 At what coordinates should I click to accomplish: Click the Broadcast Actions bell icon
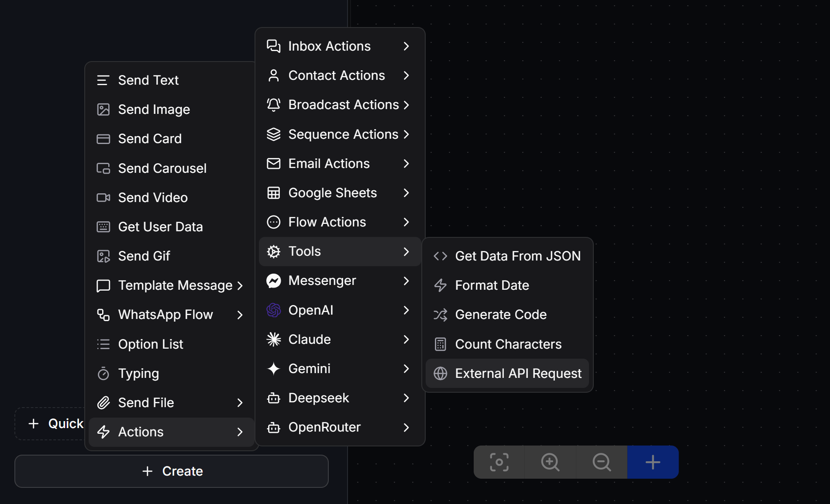pyautogui.click(x=273, y=105)
